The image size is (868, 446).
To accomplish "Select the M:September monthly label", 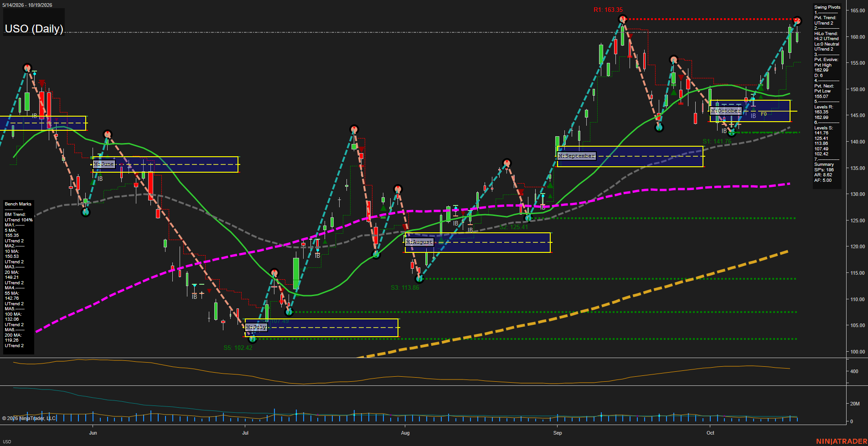I will [577, 156].
